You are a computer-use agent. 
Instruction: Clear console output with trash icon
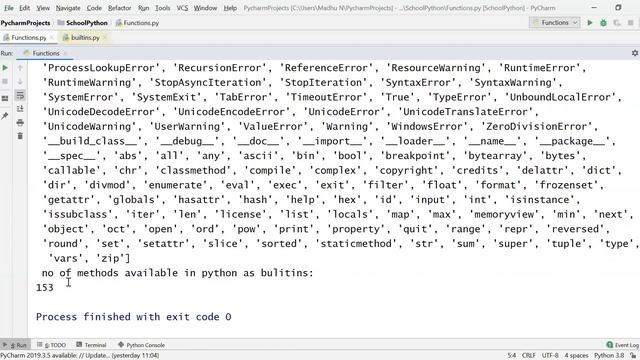point(20,136)
